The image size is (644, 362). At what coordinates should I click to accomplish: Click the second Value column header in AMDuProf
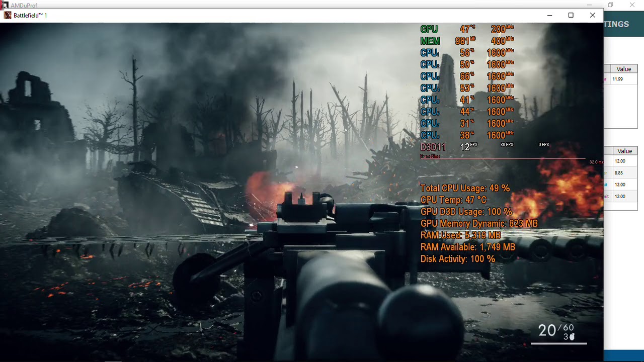tap(625, 151)
